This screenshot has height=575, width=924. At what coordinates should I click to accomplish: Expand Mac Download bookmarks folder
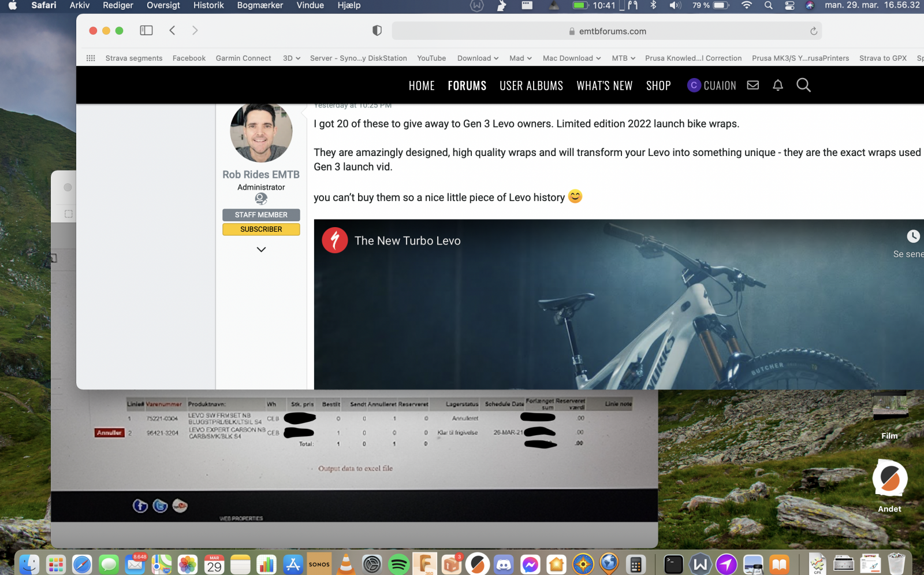coord(572,58)
